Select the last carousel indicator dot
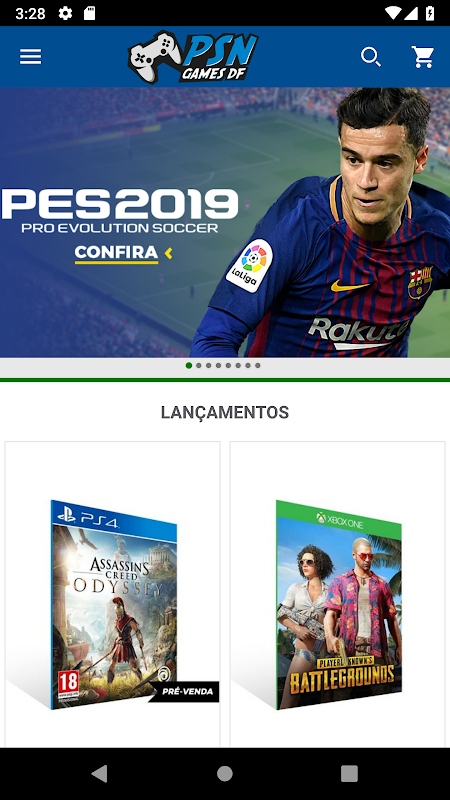Screen dimensions: 450x800 258,365
